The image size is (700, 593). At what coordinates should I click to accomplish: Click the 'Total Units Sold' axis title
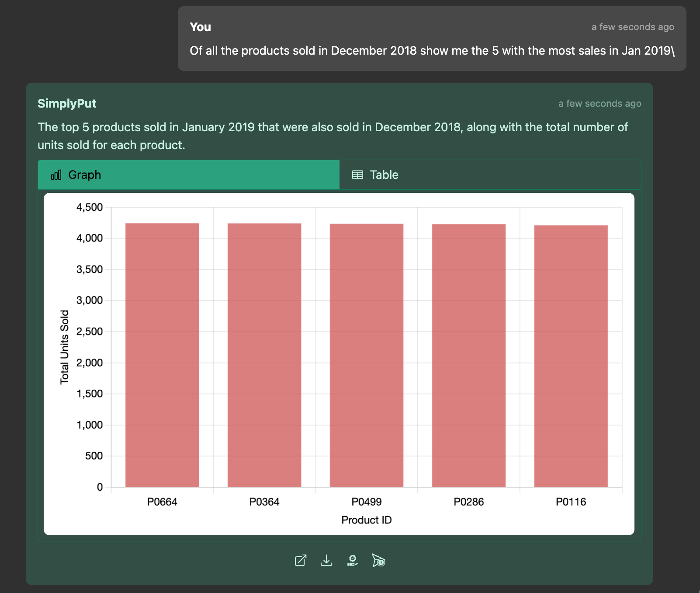65,347
